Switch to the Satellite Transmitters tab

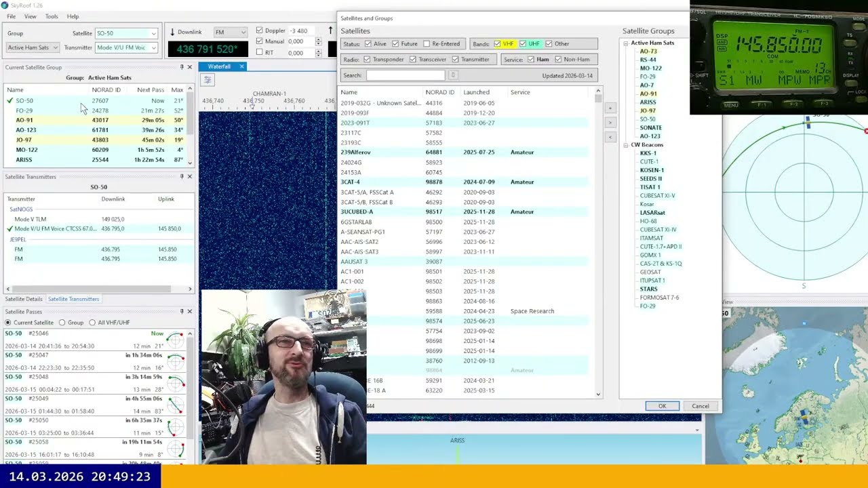tap(73, 299)
